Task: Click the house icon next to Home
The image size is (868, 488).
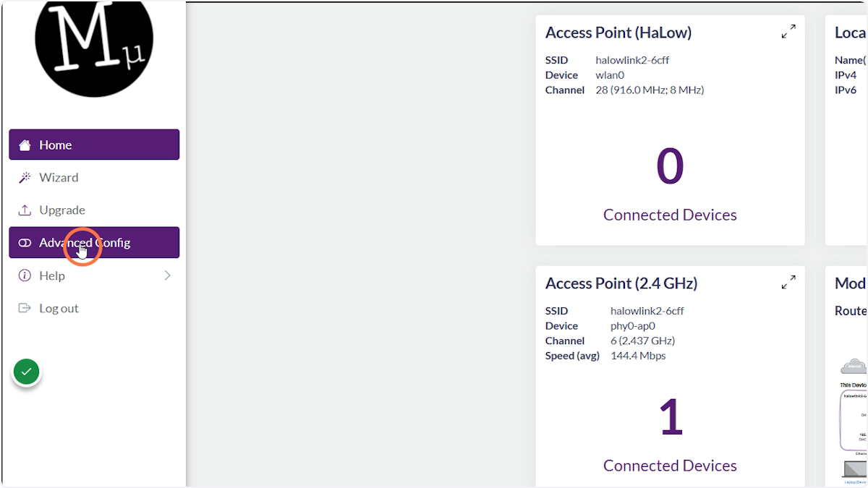Action: [x=26, y=144]
